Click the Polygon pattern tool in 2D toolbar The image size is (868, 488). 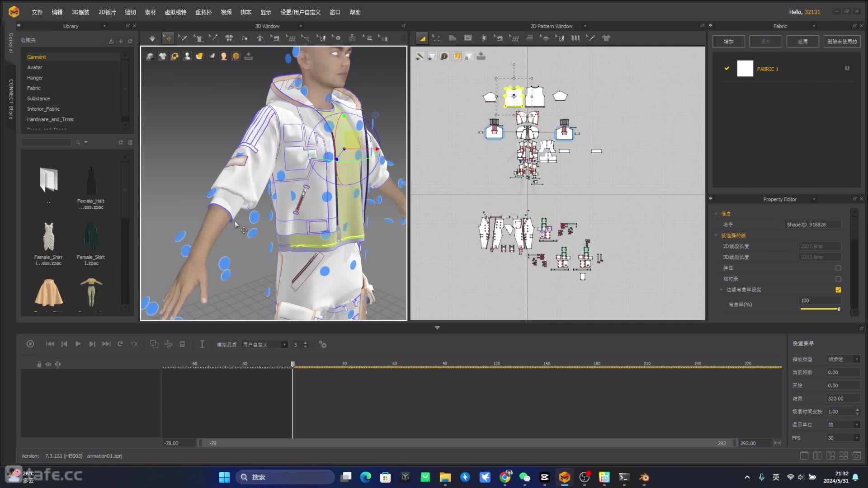tap(452, 38)
